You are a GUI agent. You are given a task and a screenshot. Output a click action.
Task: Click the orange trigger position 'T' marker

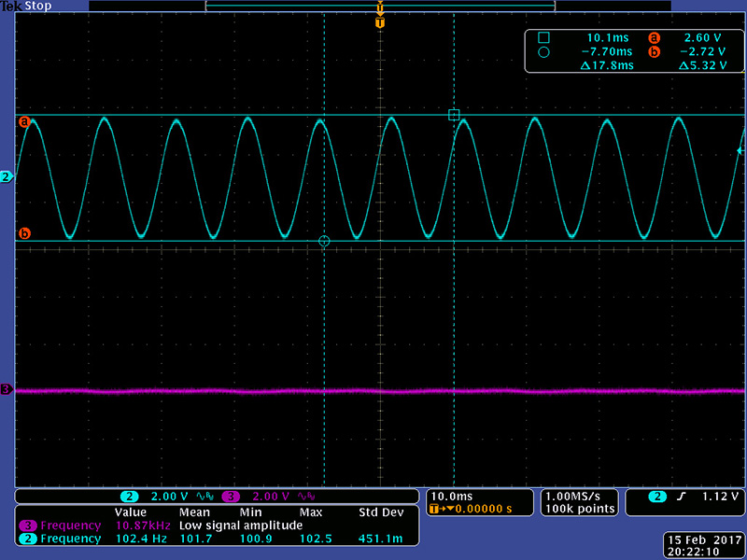click(379, 21)
